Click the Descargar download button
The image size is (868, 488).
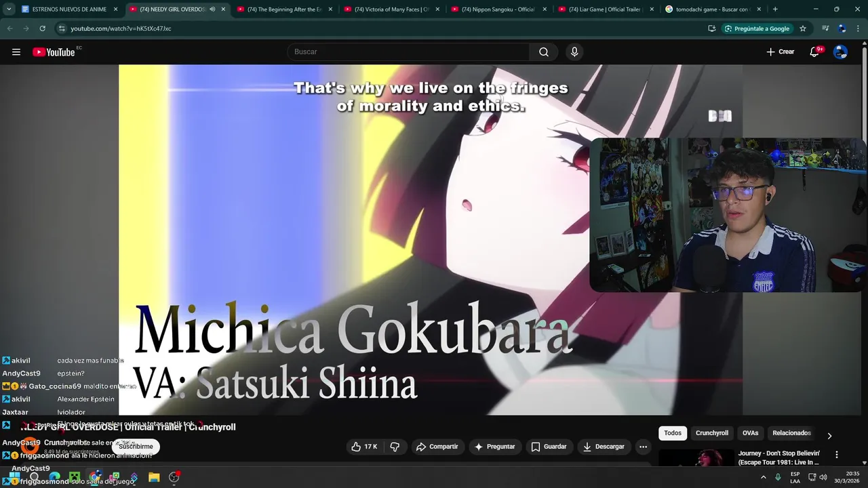pyautogui.click(x=604, y=447)
